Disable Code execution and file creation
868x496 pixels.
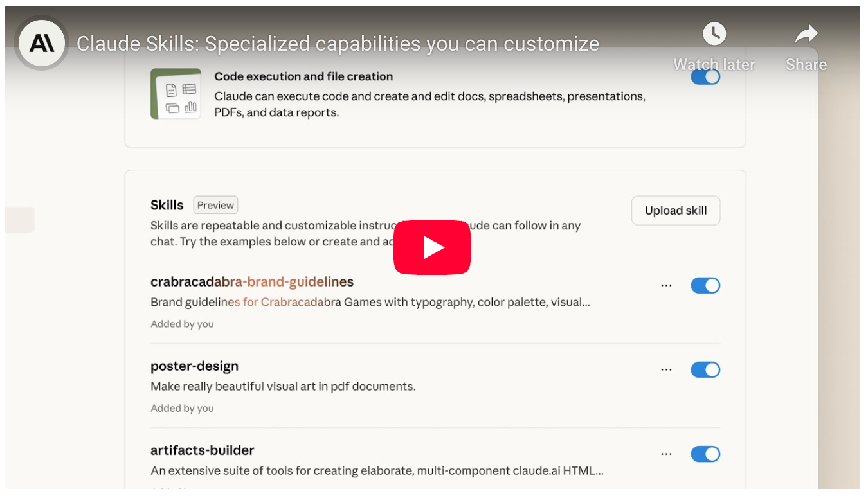click(x=705, y=77)
